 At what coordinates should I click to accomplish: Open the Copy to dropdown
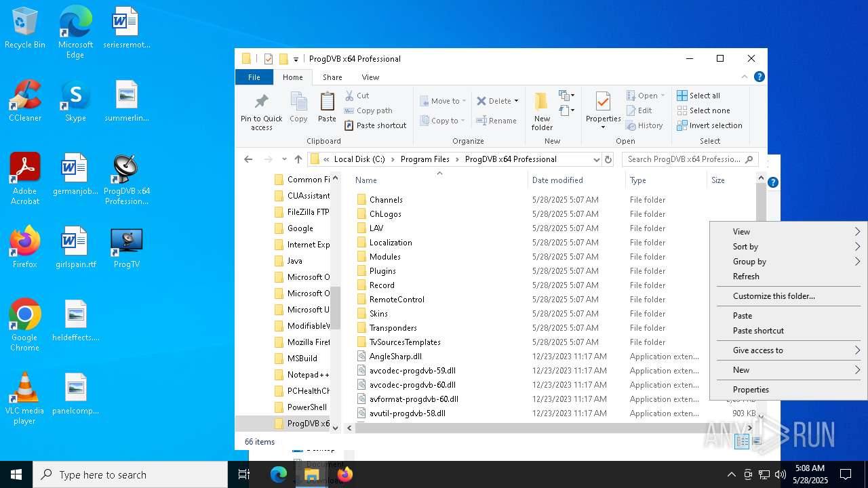click(x=442, y=121)
